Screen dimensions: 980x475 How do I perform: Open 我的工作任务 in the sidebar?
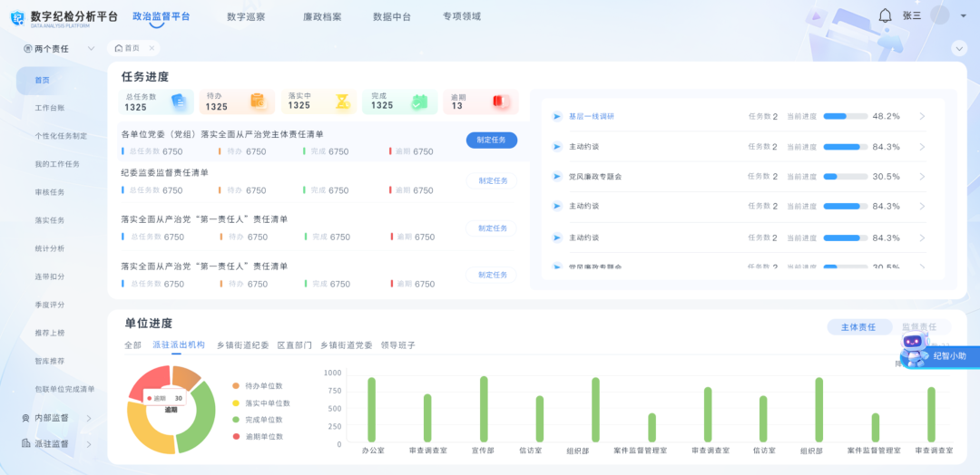(x=57, y=164)
